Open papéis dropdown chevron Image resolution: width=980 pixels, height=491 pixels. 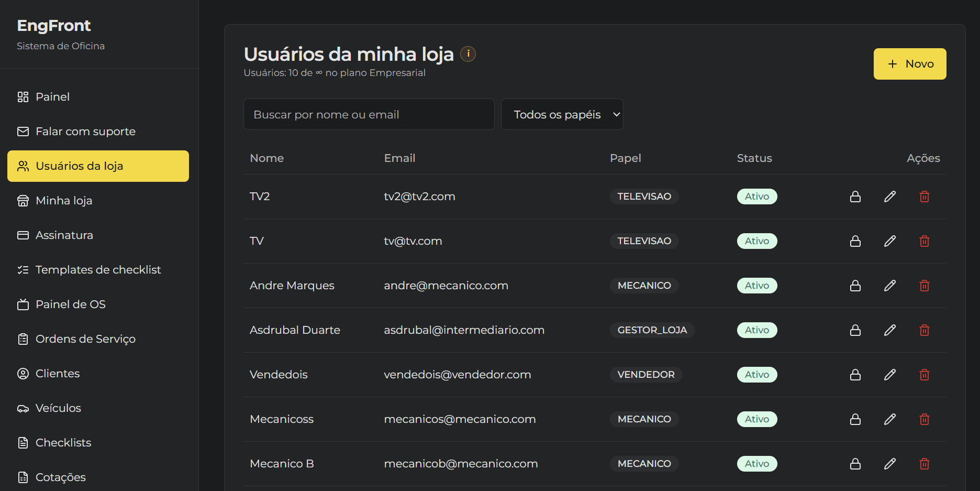(x=616, y=114)
